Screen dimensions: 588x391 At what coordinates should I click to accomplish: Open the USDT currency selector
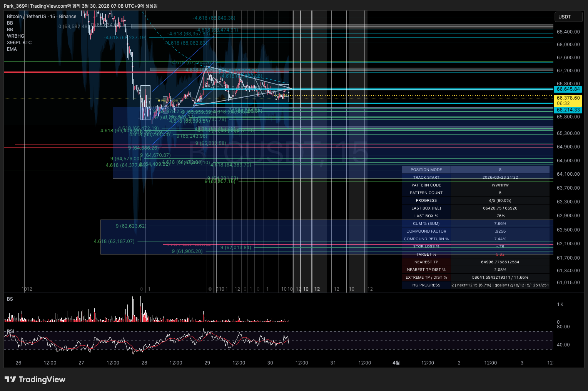tap(568, 17)
